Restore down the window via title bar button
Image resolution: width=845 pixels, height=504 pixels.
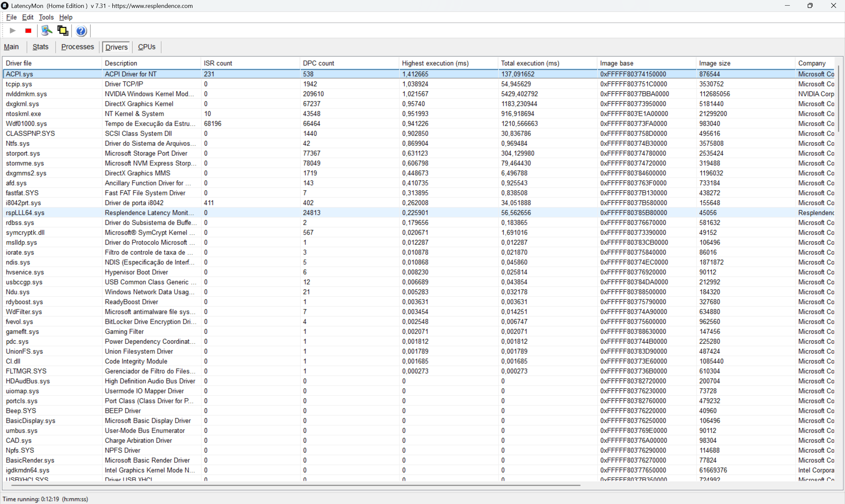coord(810,6)
